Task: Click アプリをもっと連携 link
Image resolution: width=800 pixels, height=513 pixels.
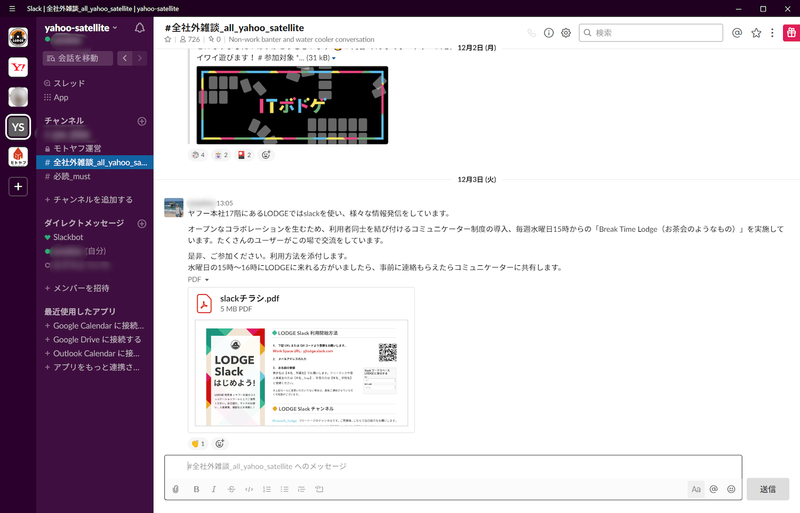Action: [x=92, y=367]
